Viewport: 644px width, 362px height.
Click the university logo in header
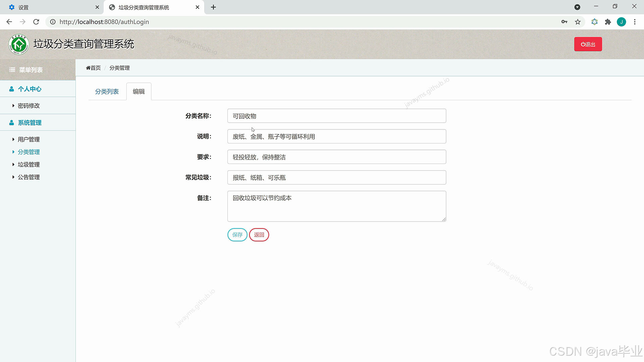click(19, 44)
